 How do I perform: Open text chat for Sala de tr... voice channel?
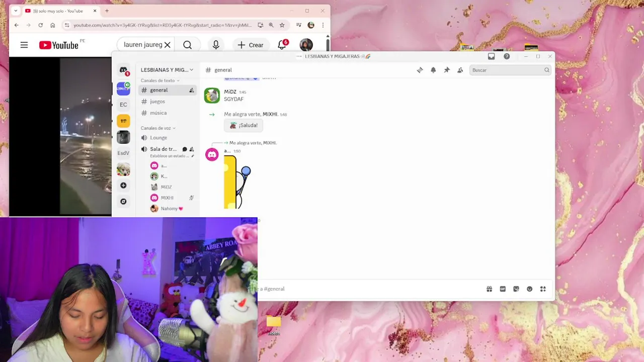[185, 149]
